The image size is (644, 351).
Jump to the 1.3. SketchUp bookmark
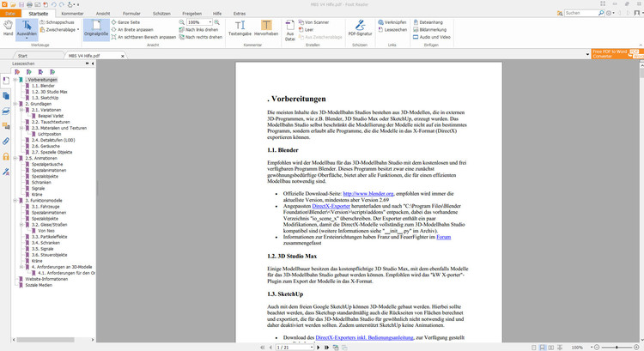coord(46,98)
